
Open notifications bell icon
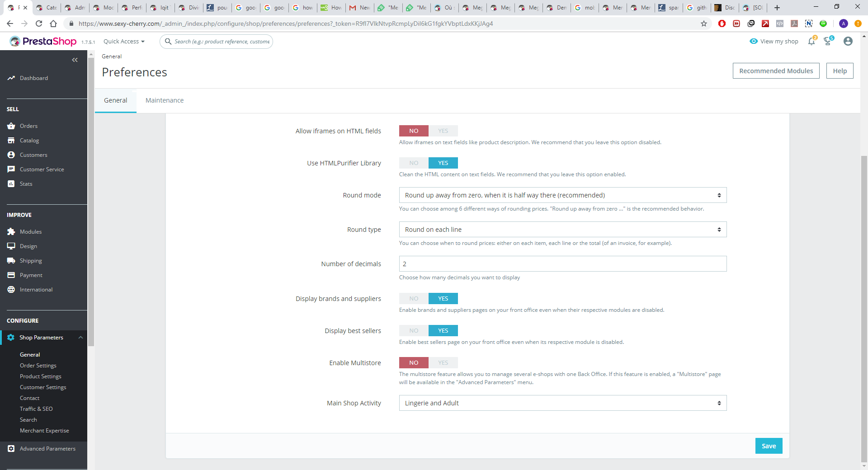pos(812,41)
